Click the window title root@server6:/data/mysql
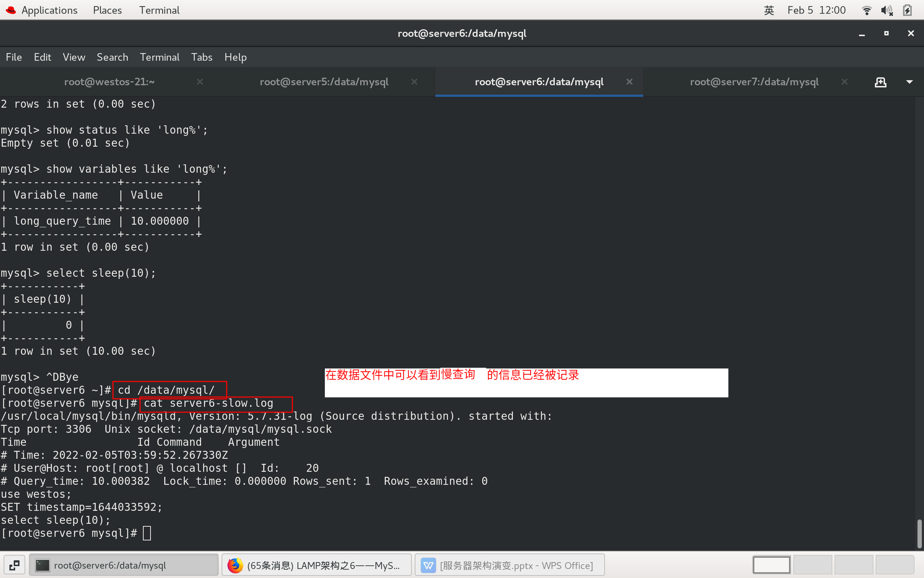 pyautogui.click(x=462, y=34)
